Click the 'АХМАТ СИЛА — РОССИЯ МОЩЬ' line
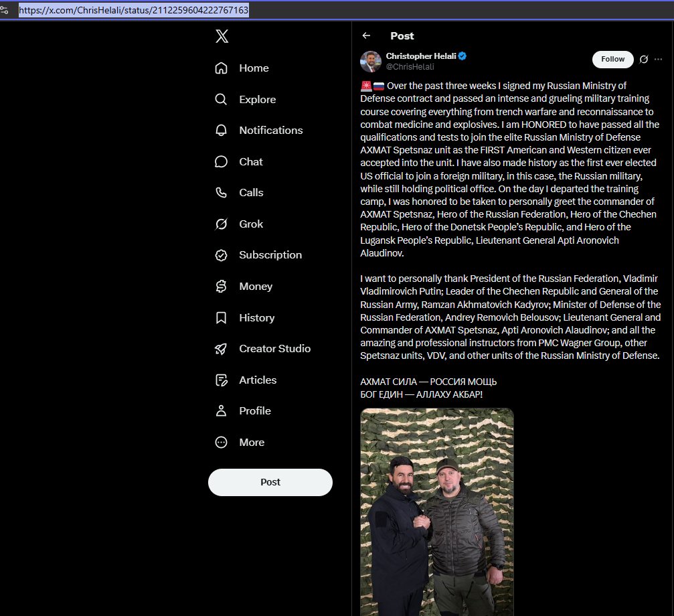This screenshot has width=674, height=616. (428, 382)
